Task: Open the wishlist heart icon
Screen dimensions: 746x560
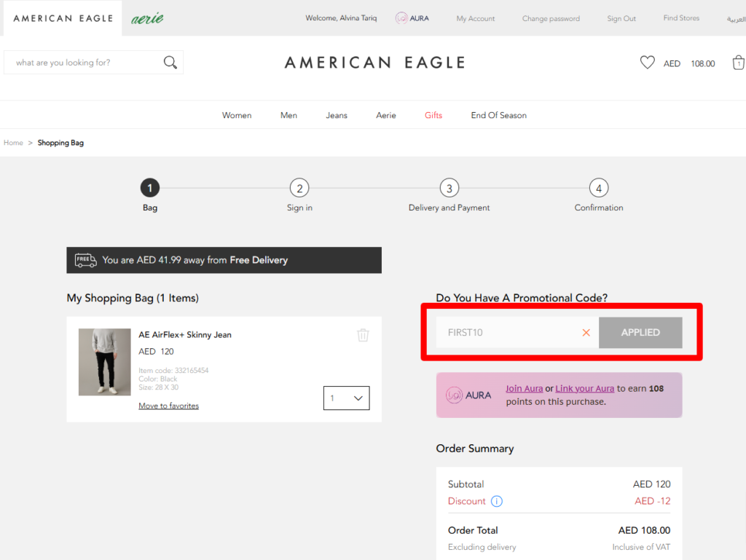Action: click(647, 62)
